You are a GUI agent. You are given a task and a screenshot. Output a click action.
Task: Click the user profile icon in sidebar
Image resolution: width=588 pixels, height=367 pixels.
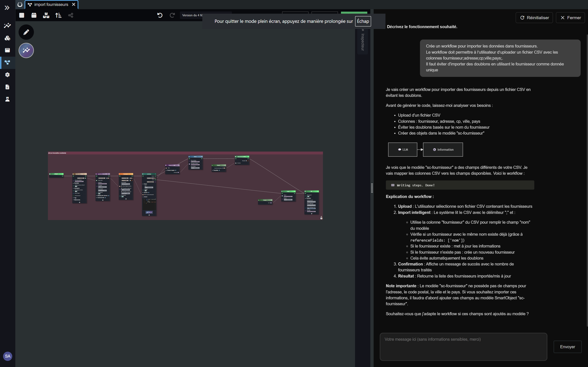pos(7,99)
